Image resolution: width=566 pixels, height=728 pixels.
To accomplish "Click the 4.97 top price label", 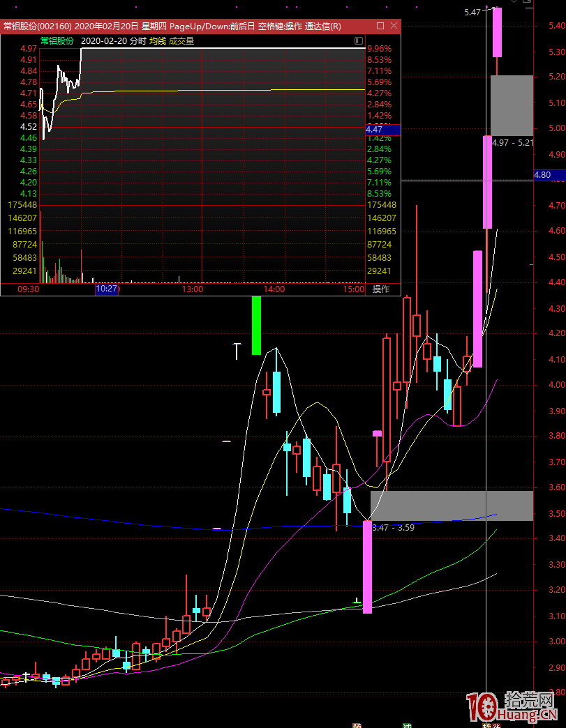I will 29,49.
